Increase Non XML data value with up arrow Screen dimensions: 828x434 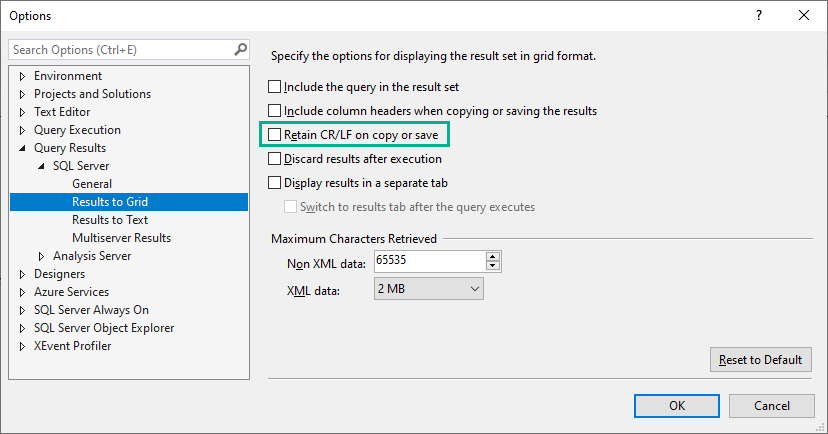coord(492,257)
